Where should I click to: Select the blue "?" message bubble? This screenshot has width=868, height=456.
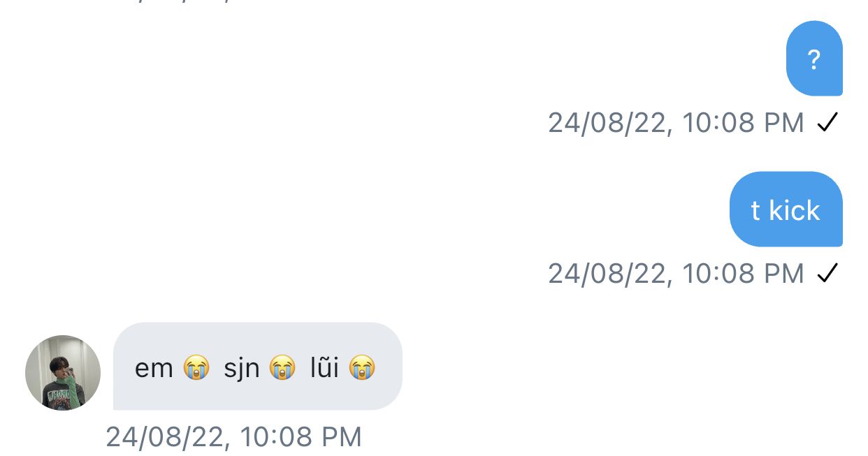click(814, 58)
